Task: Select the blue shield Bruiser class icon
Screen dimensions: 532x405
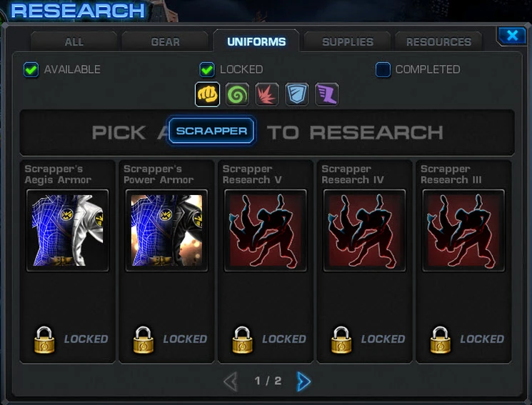Action: [x=297, y=94]
